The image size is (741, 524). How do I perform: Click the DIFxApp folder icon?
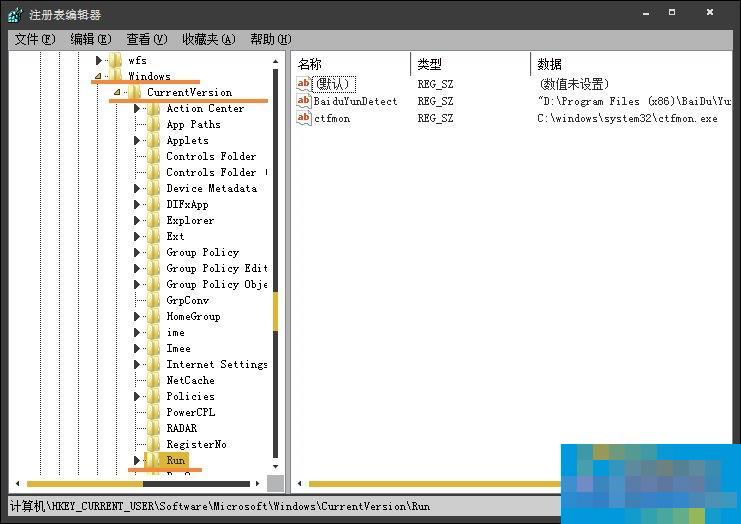pos(154,205)
